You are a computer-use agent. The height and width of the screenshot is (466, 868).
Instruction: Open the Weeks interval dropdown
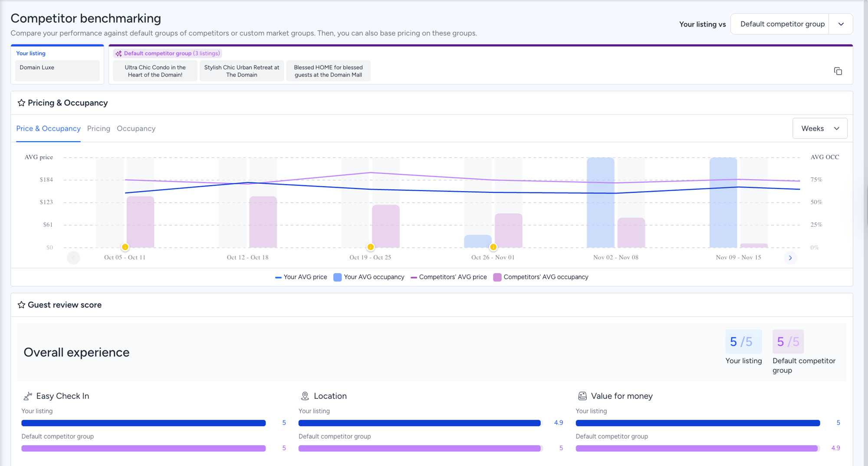click(x=819, y=129)
